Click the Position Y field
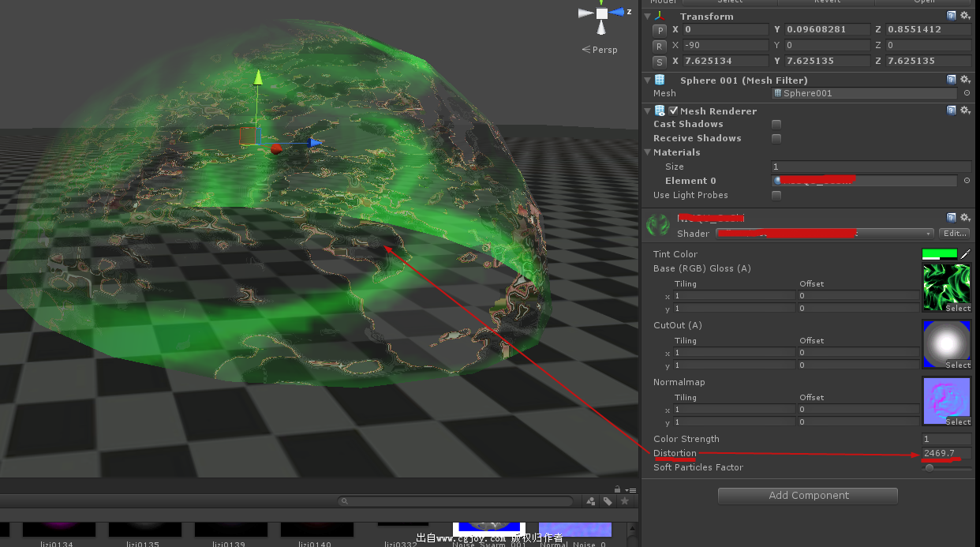Image resolution: width=980 pixels, height=547 pixels. pos(826,29)
